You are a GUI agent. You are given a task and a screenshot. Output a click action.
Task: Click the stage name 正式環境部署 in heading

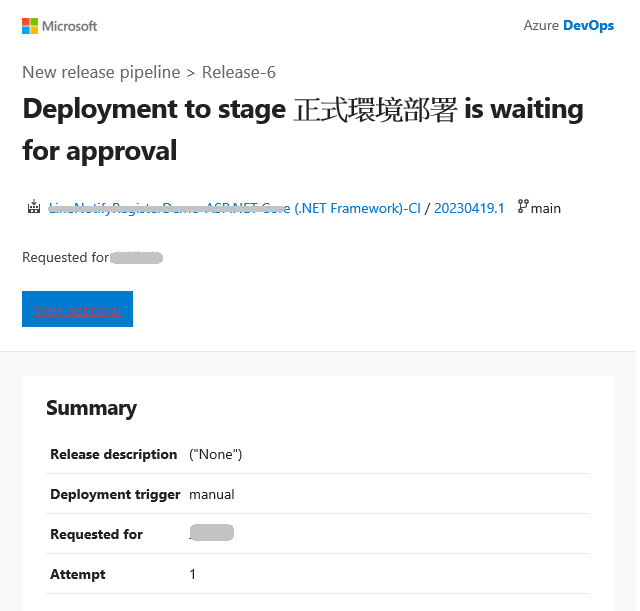pyautogui.click(x=375, y=109)
